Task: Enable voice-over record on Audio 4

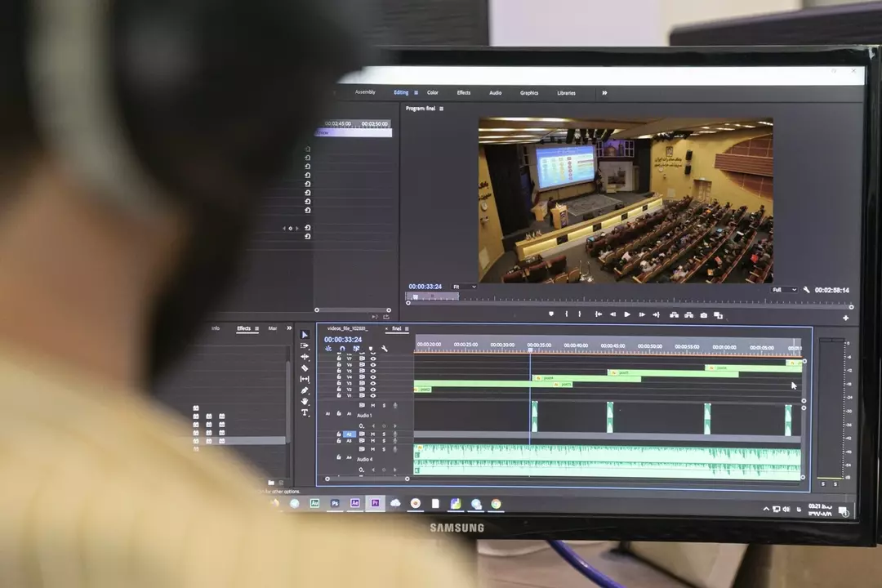Action: (395, 449)
